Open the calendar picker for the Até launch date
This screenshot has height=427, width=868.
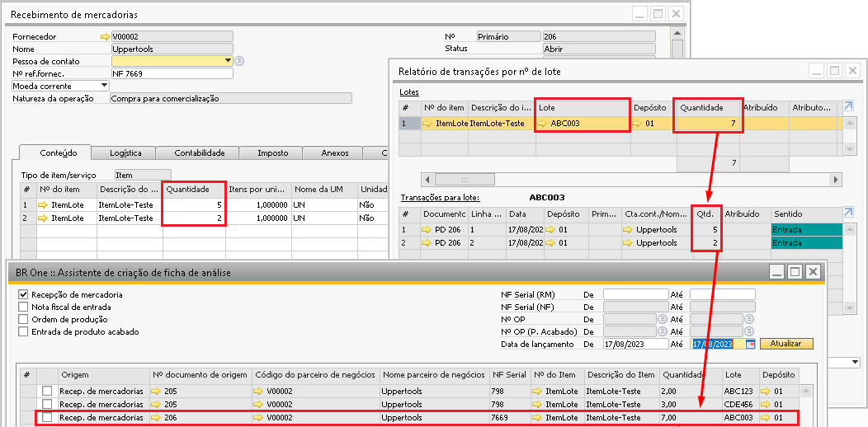coord(750,344)
